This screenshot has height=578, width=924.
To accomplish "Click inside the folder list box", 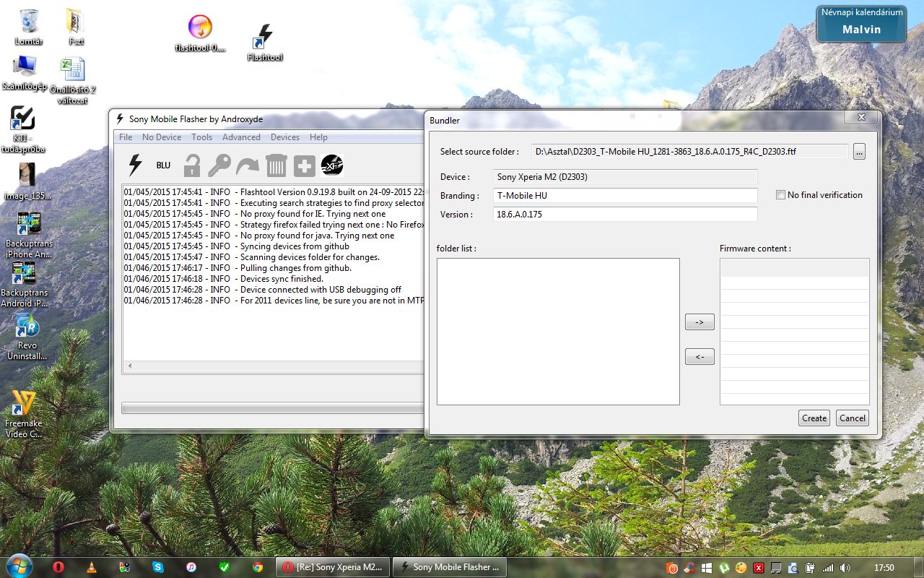I will 558,332.
